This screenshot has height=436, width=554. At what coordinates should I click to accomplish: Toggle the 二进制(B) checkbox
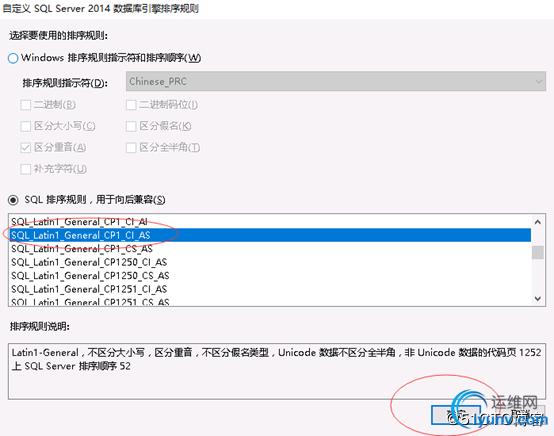(x=26, y=105)
